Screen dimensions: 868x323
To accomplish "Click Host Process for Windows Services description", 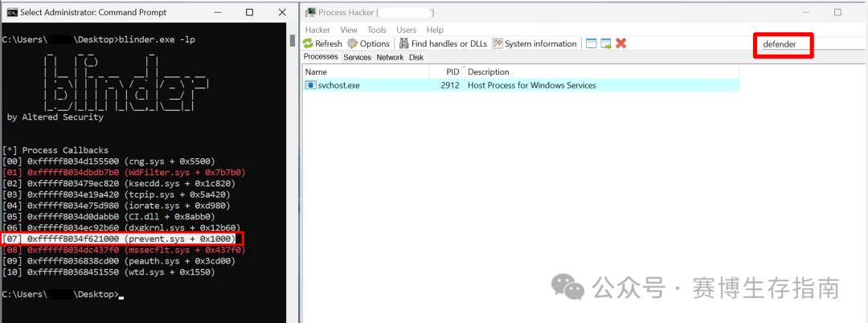I will pyautogui.click(x=531, y=85).
